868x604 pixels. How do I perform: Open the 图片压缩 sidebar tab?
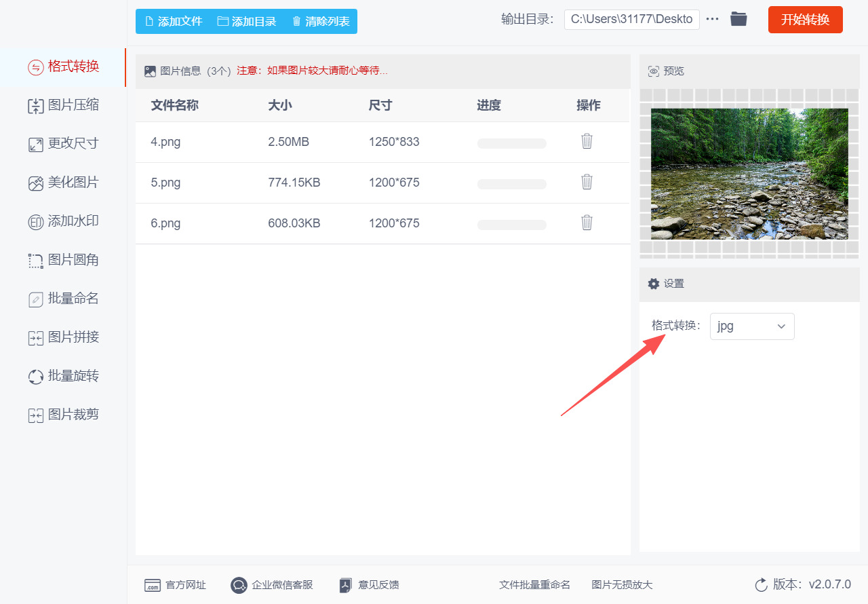tap(63, 105)
